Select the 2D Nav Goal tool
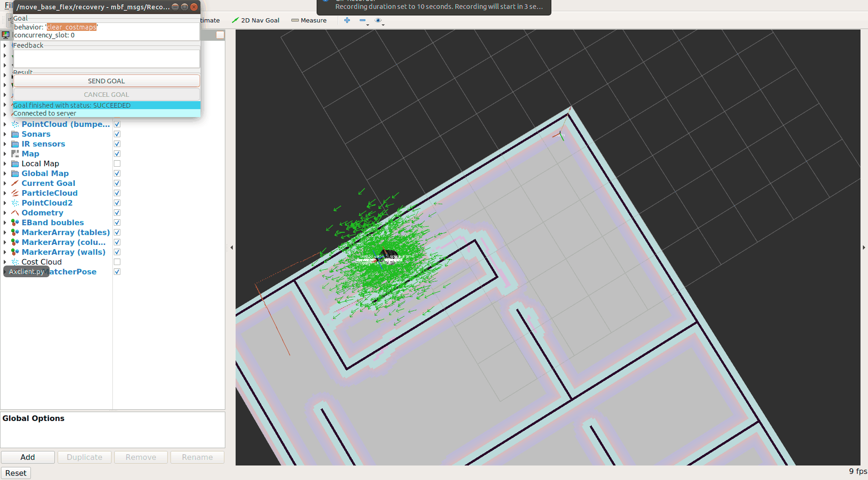Screen dimensions: 868x480 (x=255, y=20)
